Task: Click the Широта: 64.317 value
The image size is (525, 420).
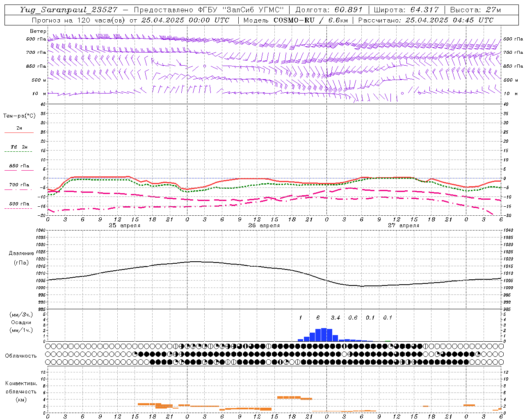Action: tap(406, 10)
